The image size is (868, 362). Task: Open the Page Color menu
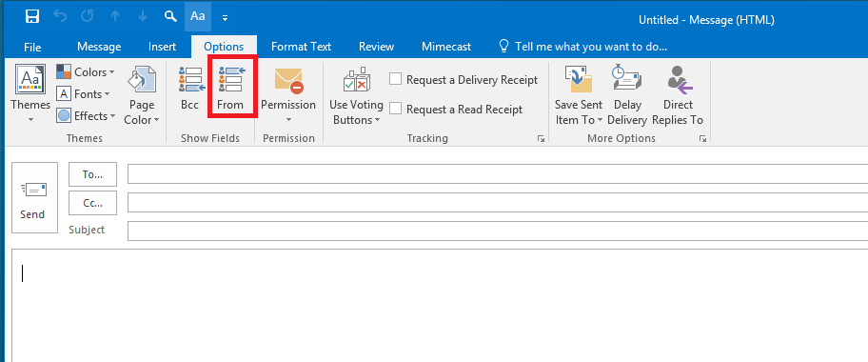[x=142, y=95]
